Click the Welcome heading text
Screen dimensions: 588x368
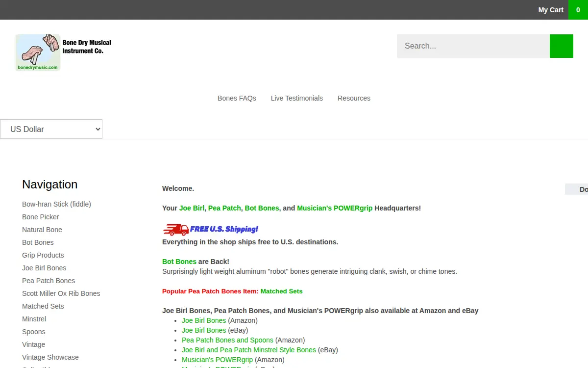(178, 188)
